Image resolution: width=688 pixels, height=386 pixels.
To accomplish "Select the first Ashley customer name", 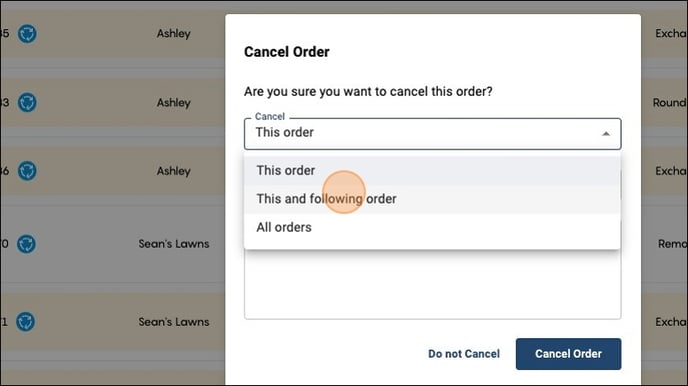I will coord(174,33).
